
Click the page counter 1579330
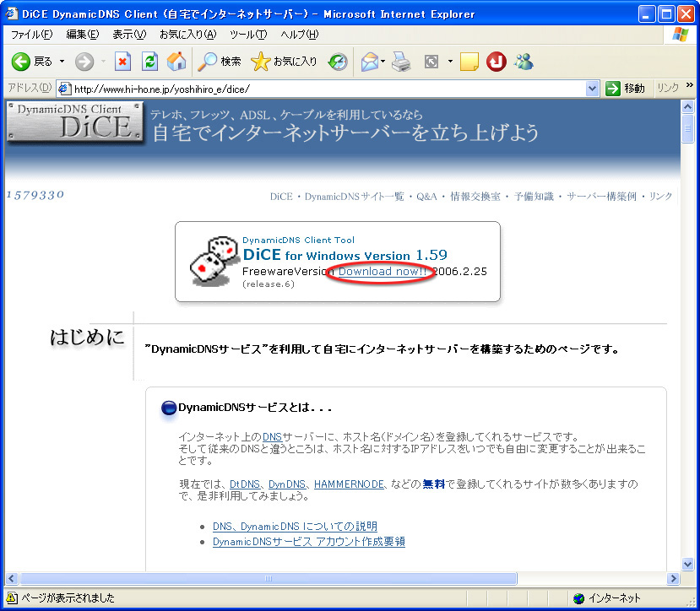(35, 195)
